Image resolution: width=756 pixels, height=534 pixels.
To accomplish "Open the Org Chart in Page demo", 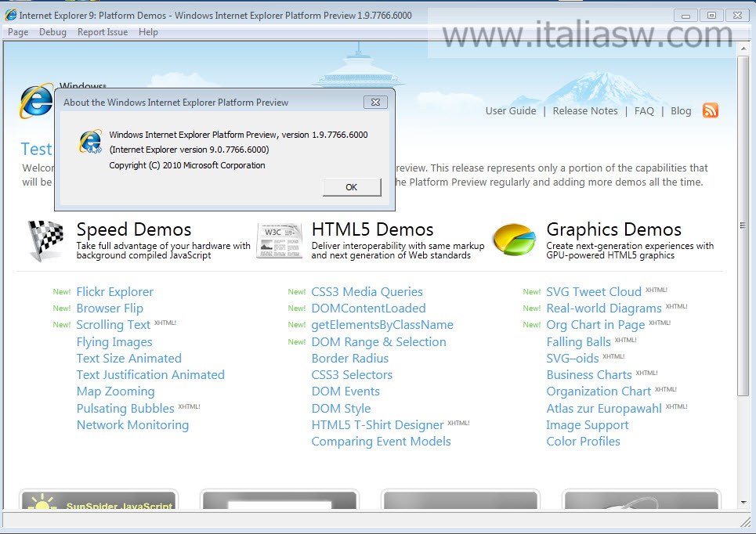I will point(595,325).
